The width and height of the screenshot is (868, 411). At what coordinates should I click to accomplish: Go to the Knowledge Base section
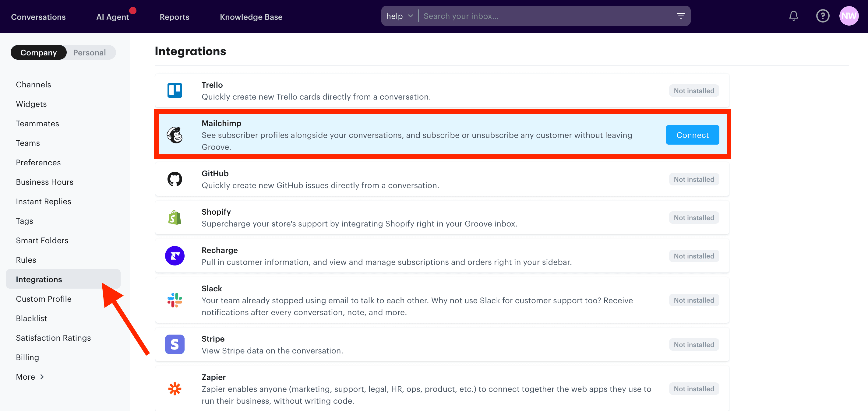pyautogui.click(x=251, y=16)
